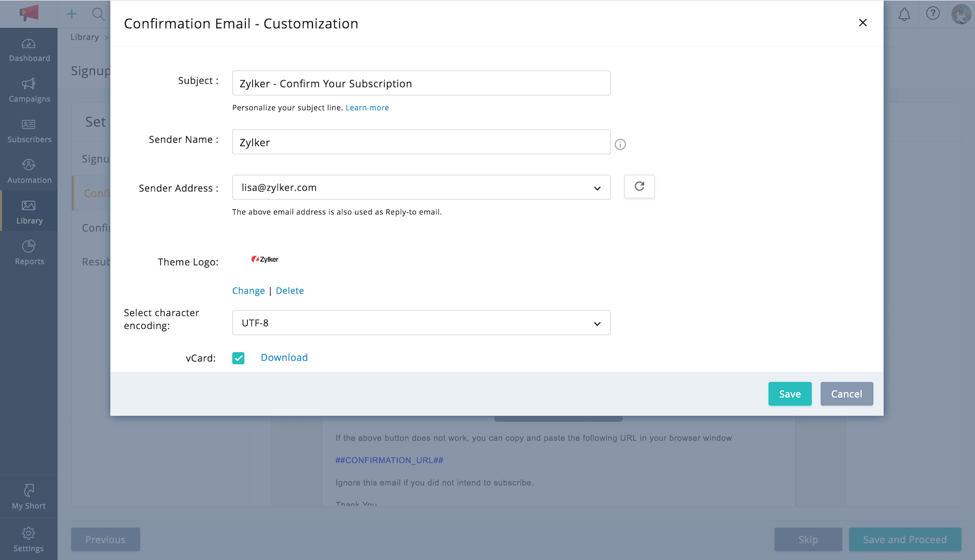Change the Zylker theme logo

[x=248, y=290]
